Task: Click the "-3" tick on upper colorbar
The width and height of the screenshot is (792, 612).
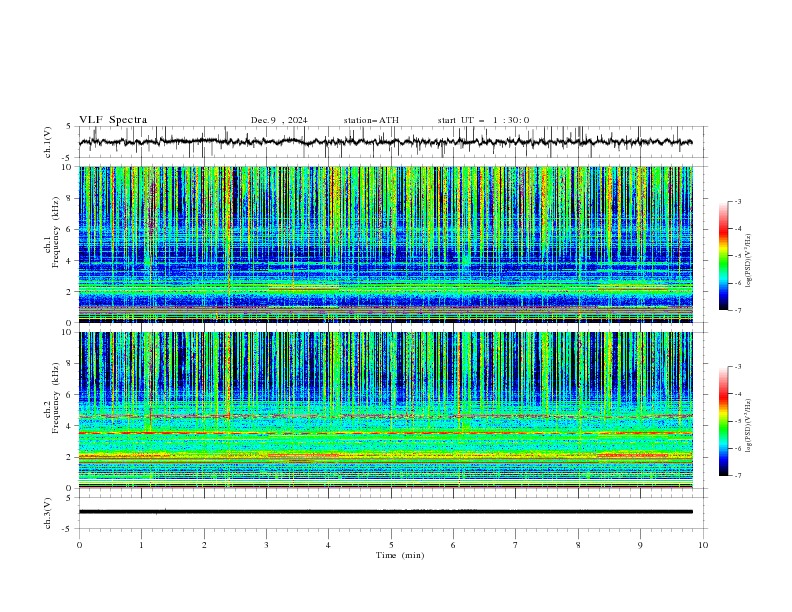Action: click(x=737, y=201)
